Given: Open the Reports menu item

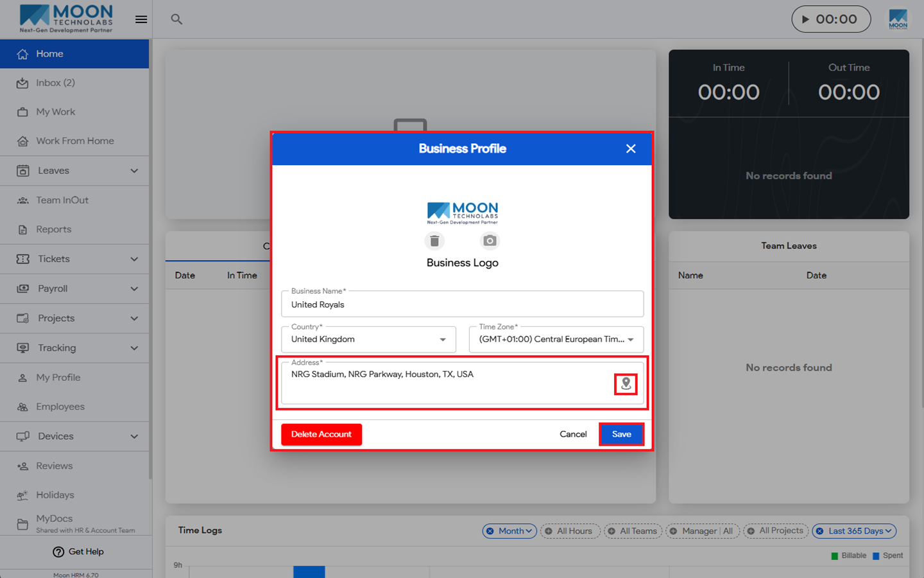Looking at the screenshot, I should point(74,229).
